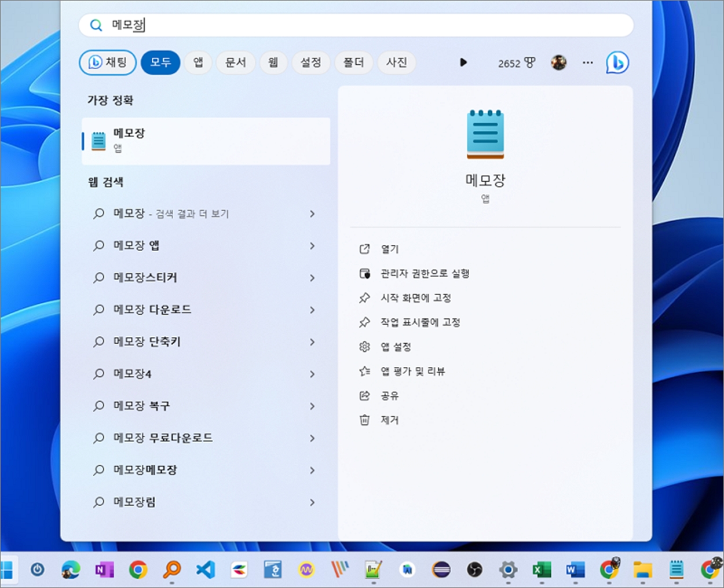724x588 pixels.
Task: Open the Settings gear on taskbar
Action: click(x=509, y=570)
